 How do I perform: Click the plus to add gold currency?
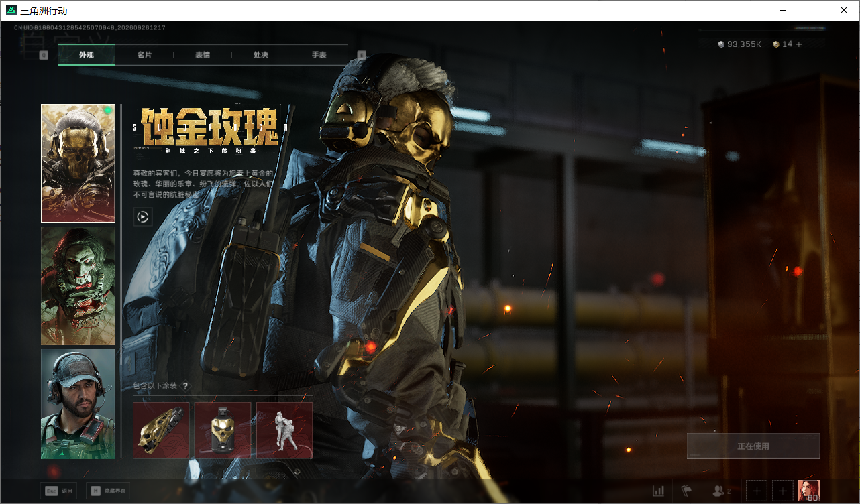799,44
